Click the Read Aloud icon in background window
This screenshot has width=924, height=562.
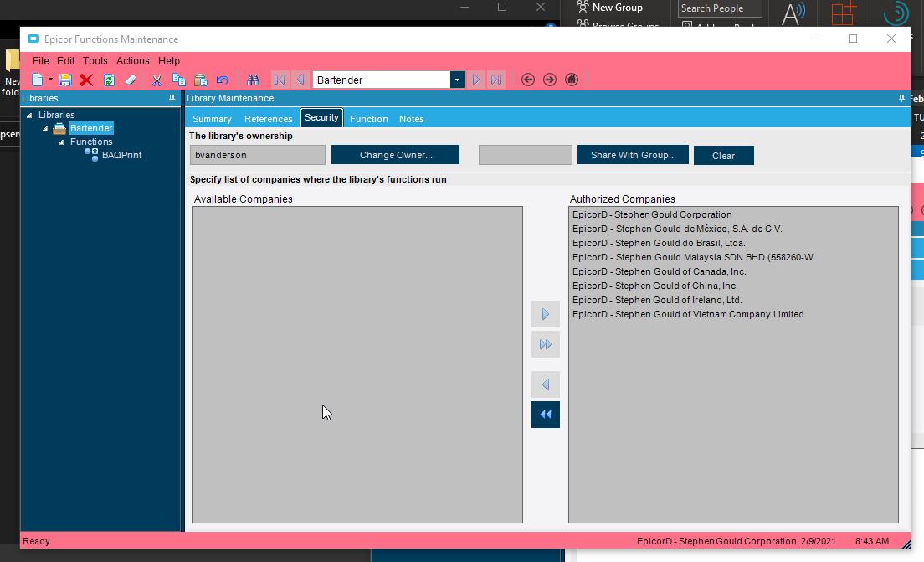[793, 13]
